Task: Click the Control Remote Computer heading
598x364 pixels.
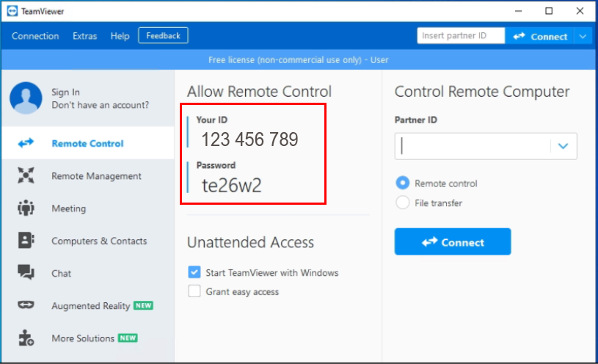Action: 482,92
